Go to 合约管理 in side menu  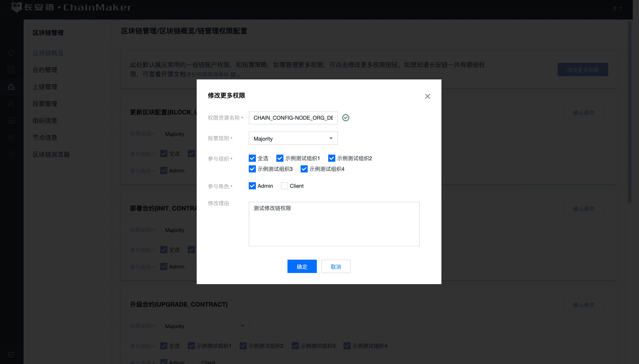(45, 70)
